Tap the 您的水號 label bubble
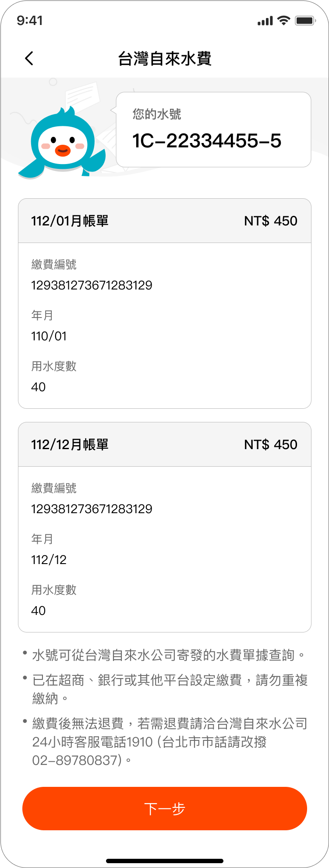The width and height of the screenshot is (329, 868). [213, 129]
